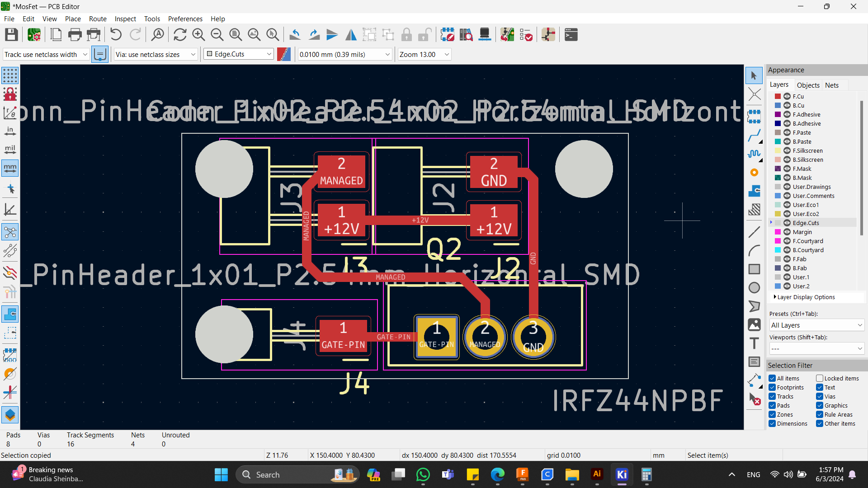Toggle Edge.Cuts layer visibility eye
The height and width of the screenshot is (488, 868).
[787, 223]
